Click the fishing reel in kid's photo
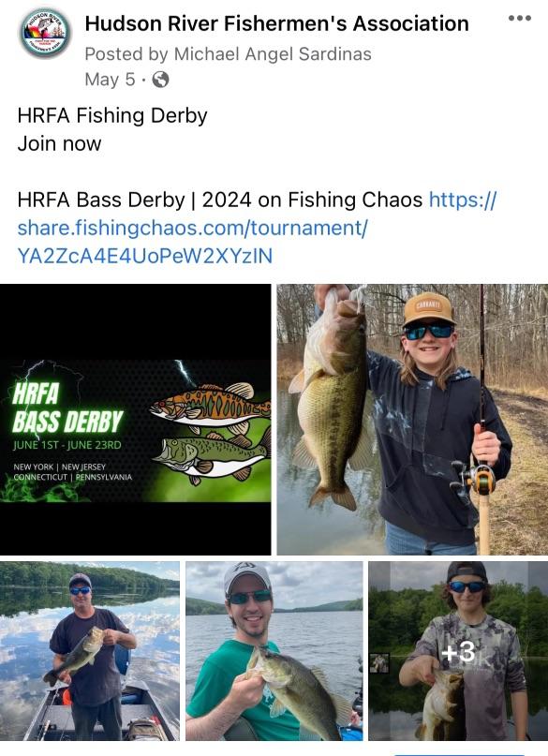This screenshot has height=756, width=548. [475, 478]
